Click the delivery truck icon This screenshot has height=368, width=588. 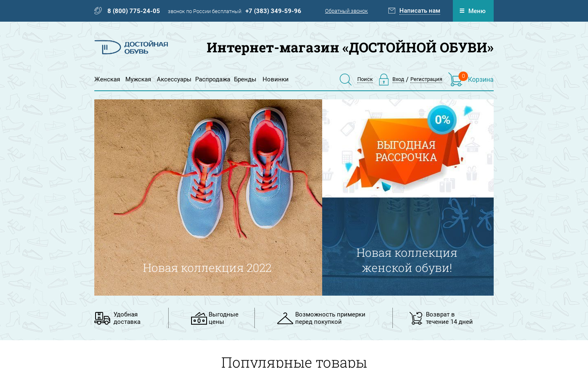(102, 318)
